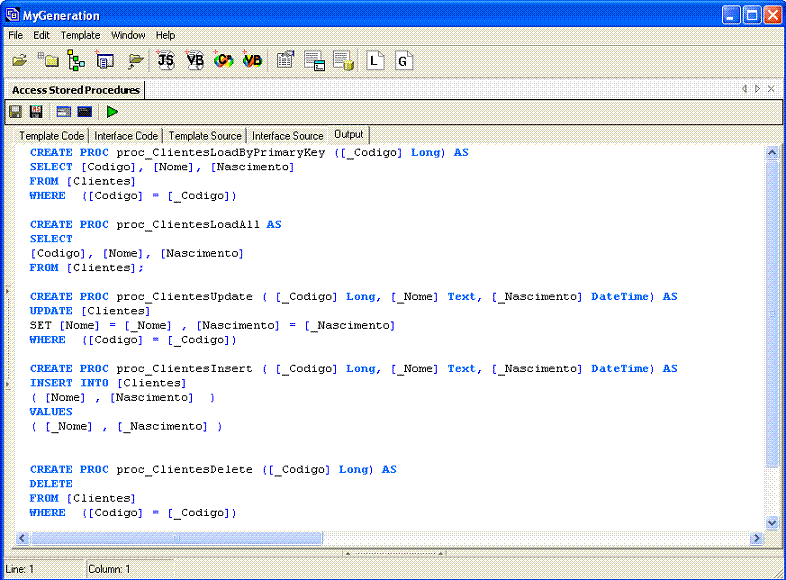Save the template with floppy icon
This screenshot has width=786, height=580.
click(16, 111)
